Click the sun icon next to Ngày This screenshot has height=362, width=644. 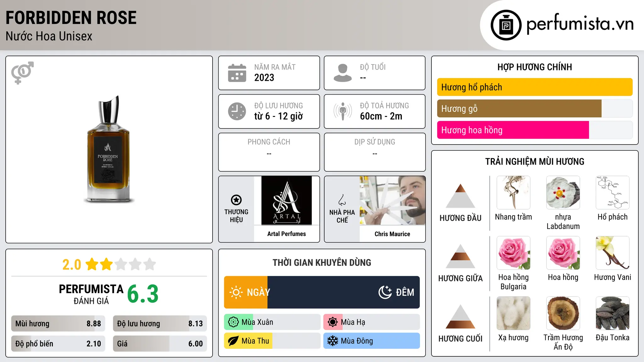(236, 292)
